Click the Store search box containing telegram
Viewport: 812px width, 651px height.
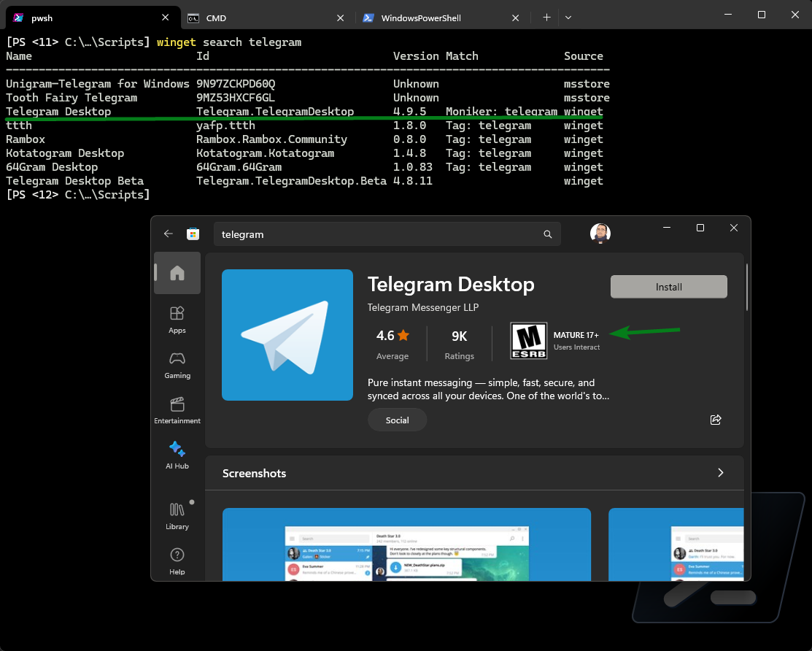pos(387,234)
